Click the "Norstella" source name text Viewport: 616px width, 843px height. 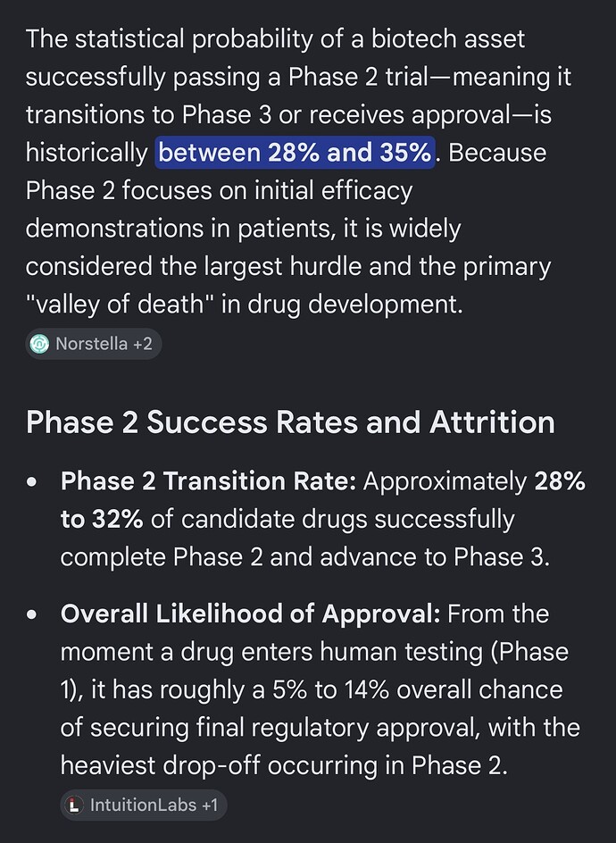(91, 344)
